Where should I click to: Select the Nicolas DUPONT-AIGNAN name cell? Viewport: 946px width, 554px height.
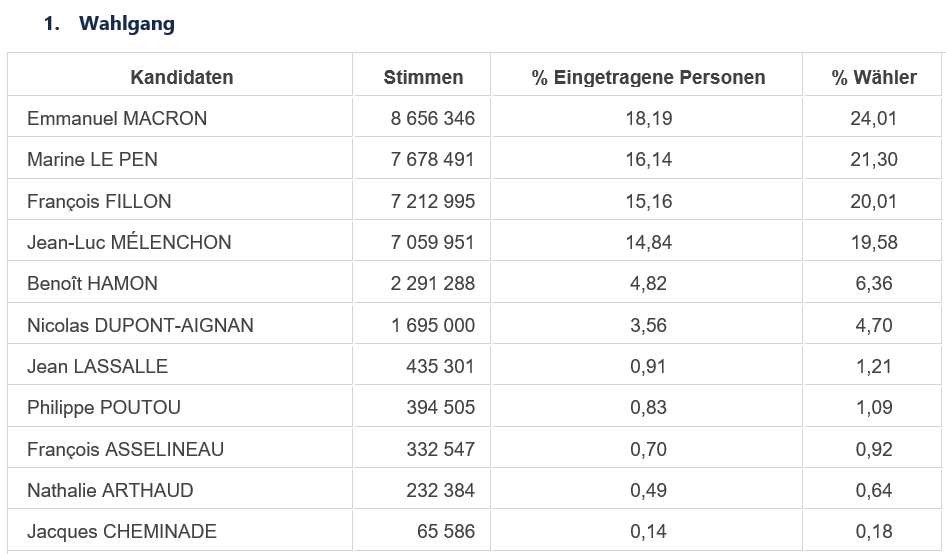point(140,325)
